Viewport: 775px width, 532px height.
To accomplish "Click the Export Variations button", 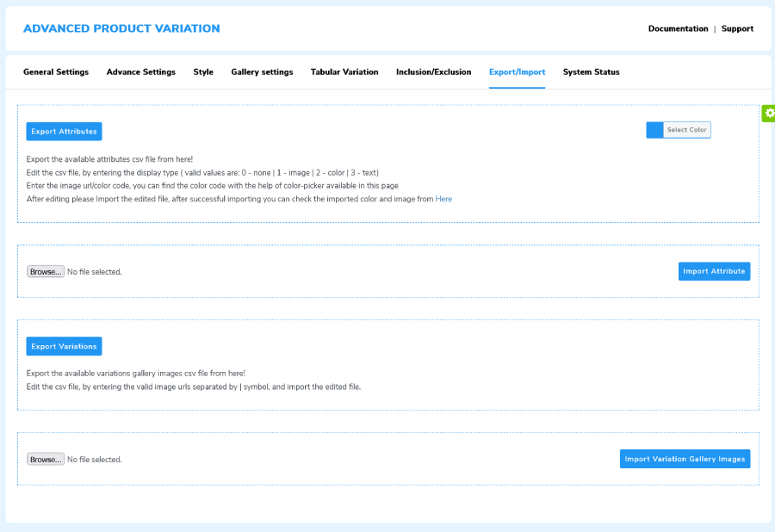I will (65, 346).
